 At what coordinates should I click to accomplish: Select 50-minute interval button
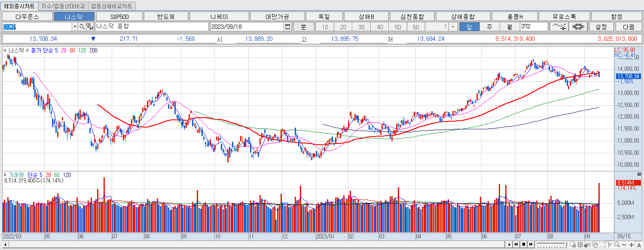398,27
